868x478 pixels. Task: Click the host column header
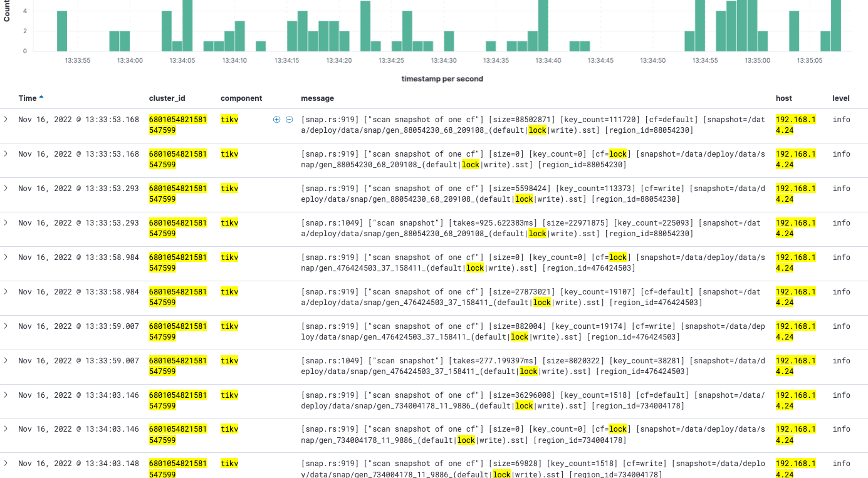tap(784, 98)
